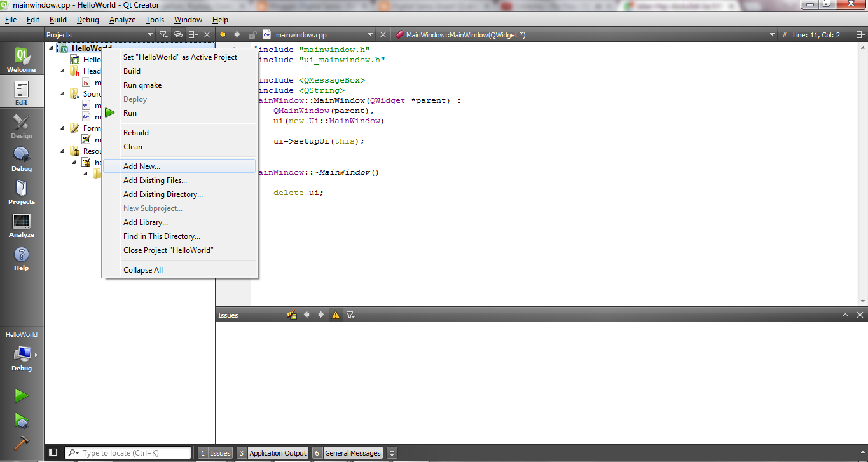Select Rebuild in the context menu
Image resolution: width=868 pixels, height=462 pixels.
135,132
